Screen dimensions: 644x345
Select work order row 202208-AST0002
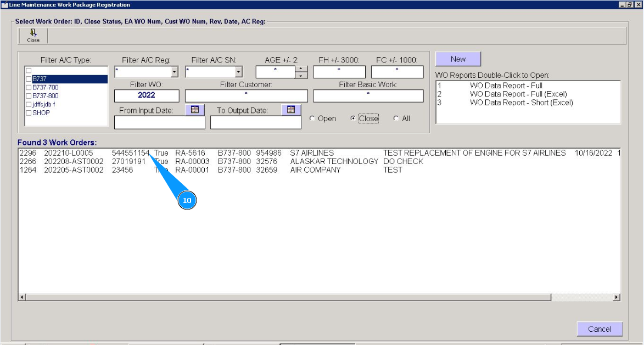[x=319, y=162]
